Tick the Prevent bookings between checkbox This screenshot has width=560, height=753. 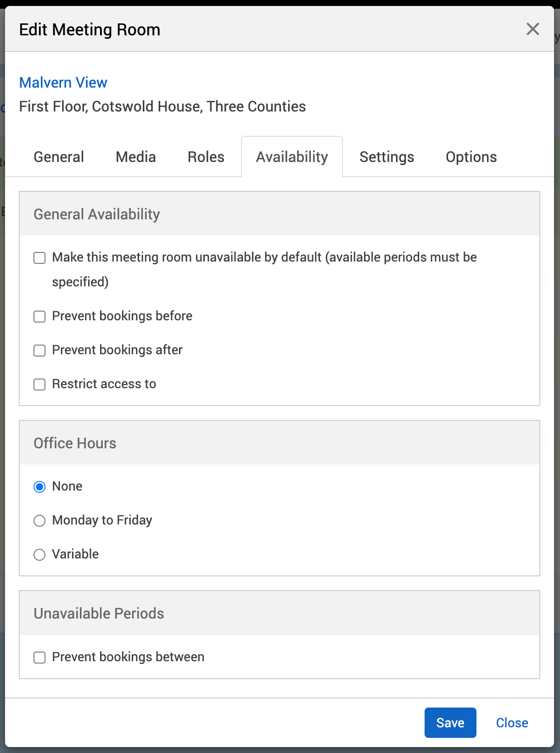40,658
